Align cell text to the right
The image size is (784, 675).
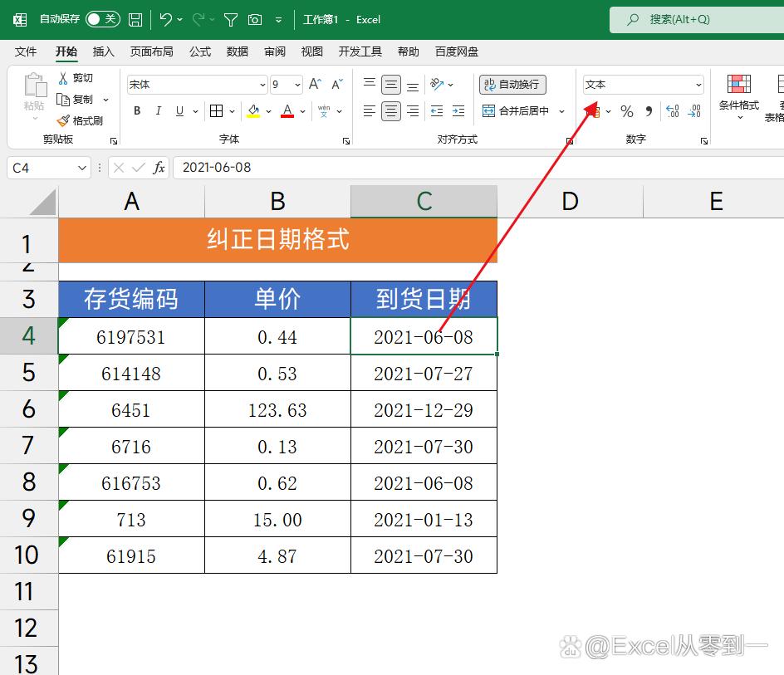(x=413, y=111)
